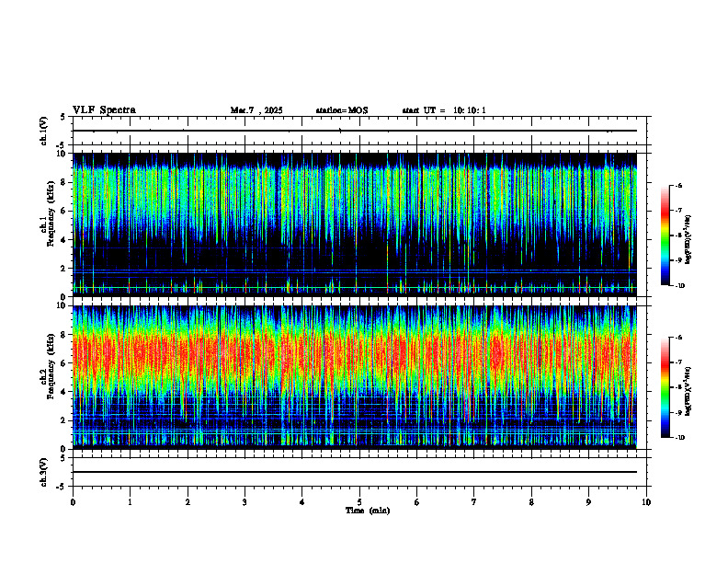Image resolution: width=728 pixels, height=563 pixels.
Task: Click the "VLF Spectra" plot title
Action: tap(104, 110)
